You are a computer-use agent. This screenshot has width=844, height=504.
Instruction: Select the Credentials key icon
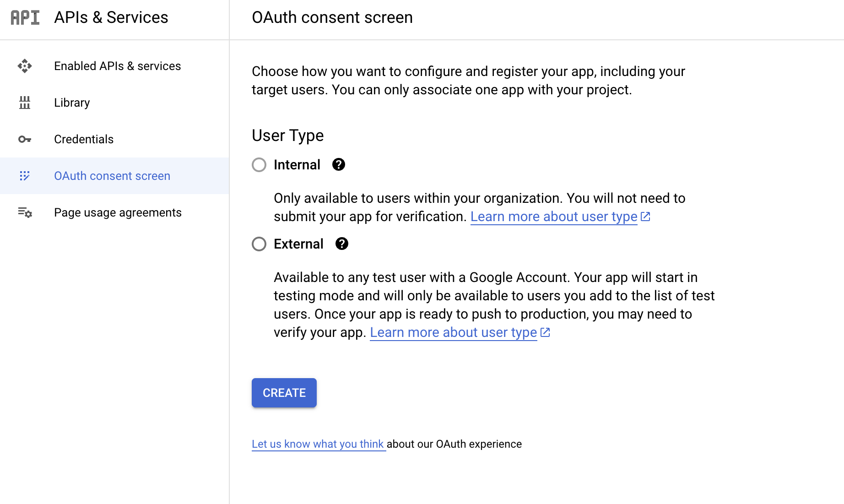[x=25, y=139]
